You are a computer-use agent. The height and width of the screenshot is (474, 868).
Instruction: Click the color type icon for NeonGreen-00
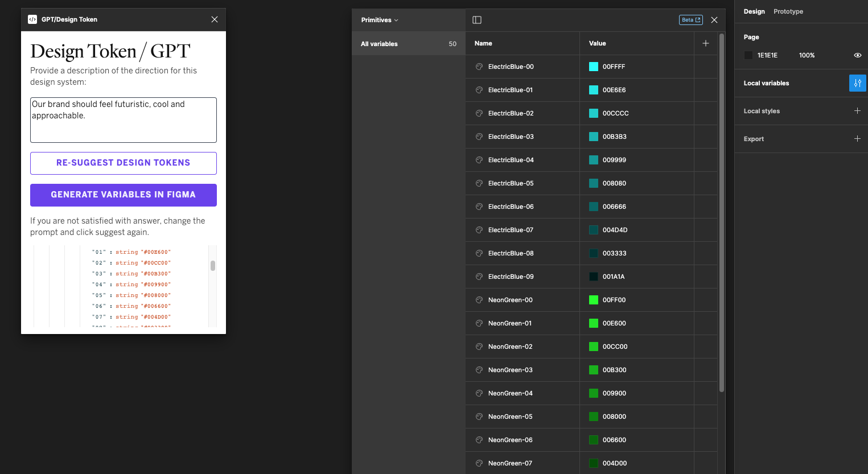[x=479, y=300]
